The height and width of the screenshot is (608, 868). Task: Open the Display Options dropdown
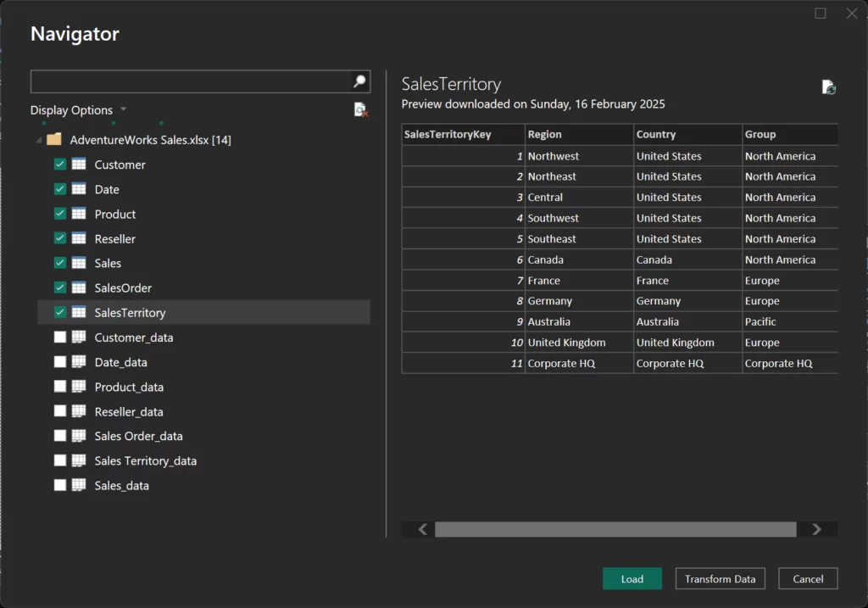[x=78, y=110]
